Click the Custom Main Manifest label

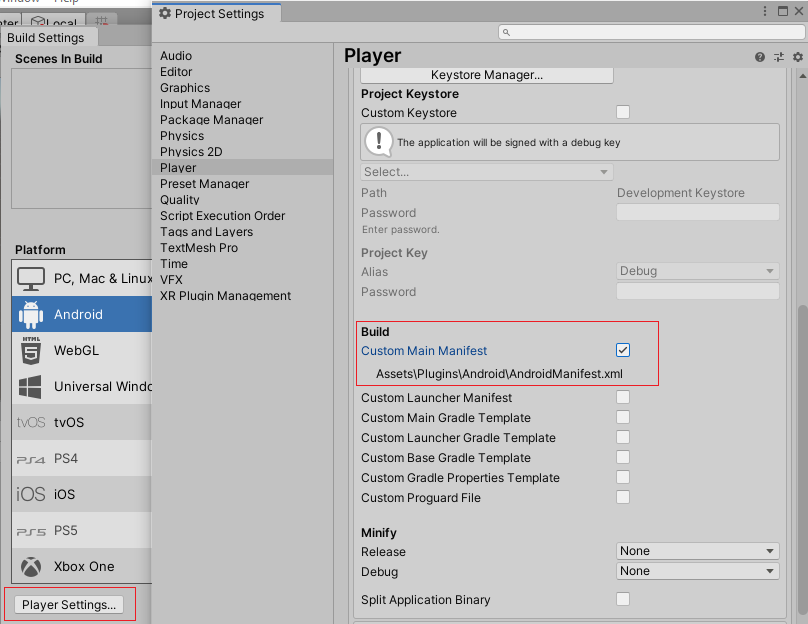[x=424, y=350]
